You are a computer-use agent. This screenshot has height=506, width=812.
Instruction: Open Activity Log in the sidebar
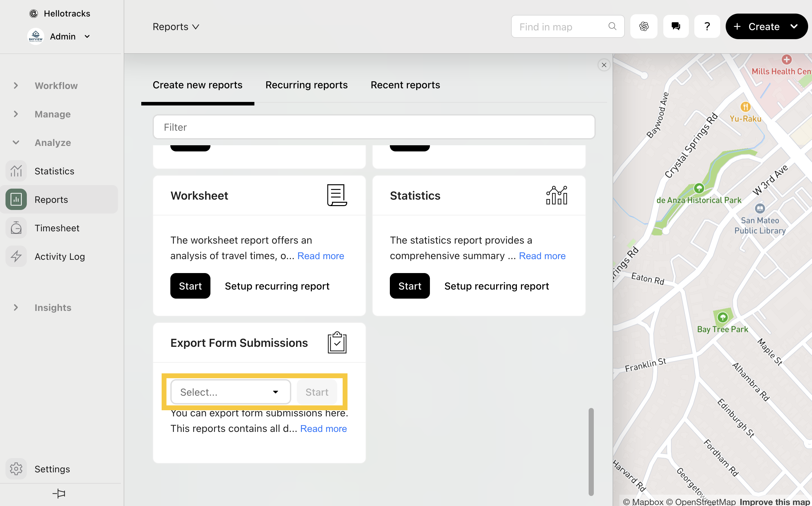click(60, 256)
